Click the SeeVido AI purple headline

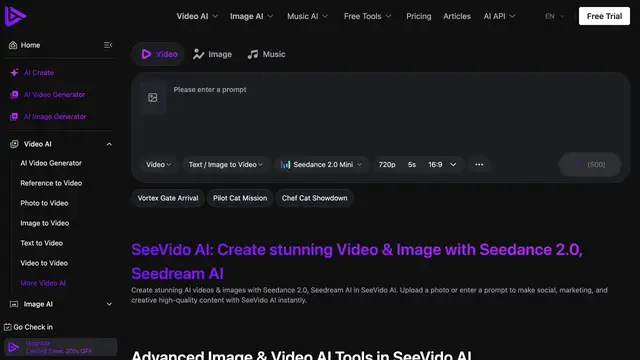pos(357,262)
